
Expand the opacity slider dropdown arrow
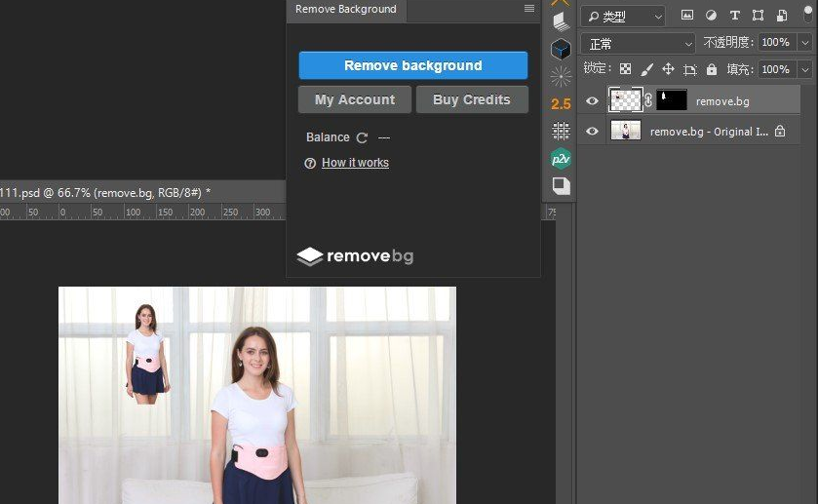point(805,42)
